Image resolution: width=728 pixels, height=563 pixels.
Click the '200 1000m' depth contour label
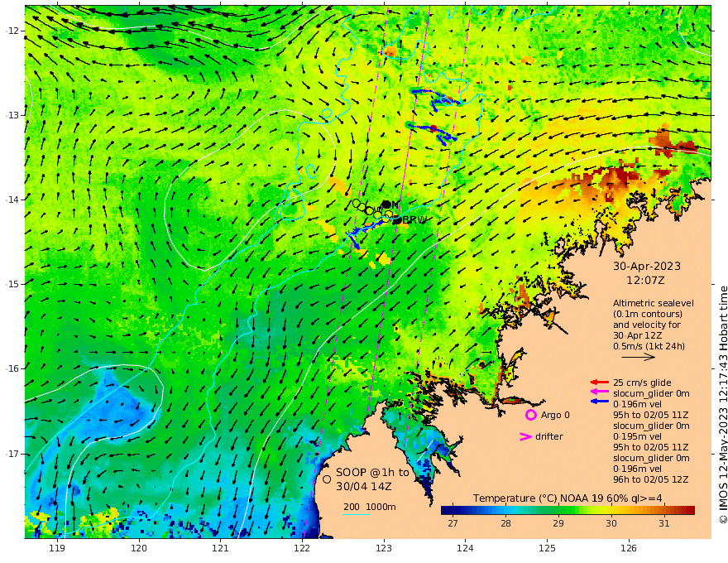tap(370, 507)
